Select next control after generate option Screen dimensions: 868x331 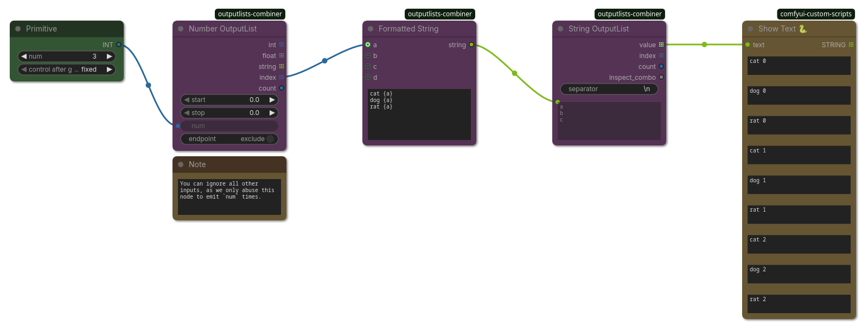109,69
